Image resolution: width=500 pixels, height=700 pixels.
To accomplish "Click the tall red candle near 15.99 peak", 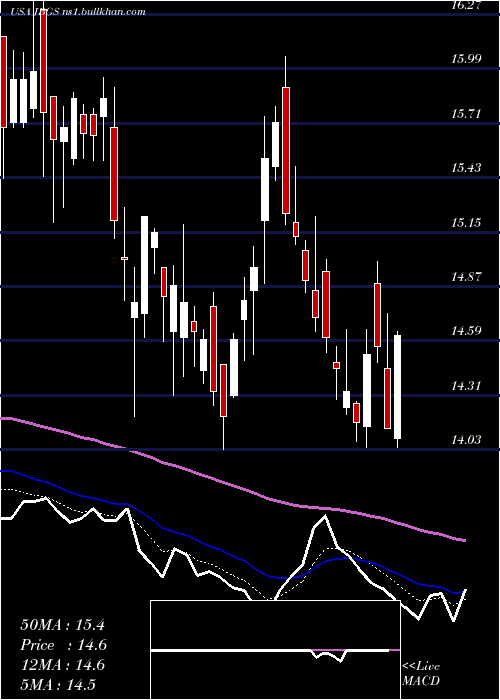I will [286, 150].
